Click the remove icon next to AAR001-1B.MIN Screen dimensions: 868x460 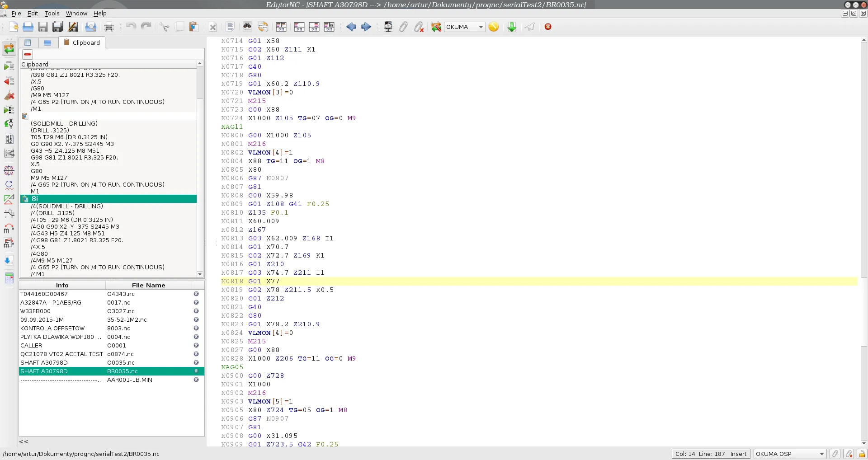(x=196, y=380)
